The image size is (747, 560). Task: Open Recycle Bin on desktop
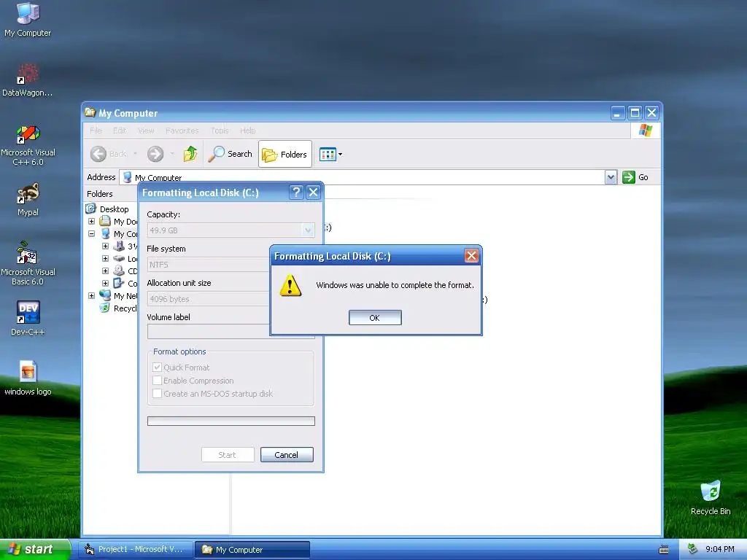coord(711,497)
